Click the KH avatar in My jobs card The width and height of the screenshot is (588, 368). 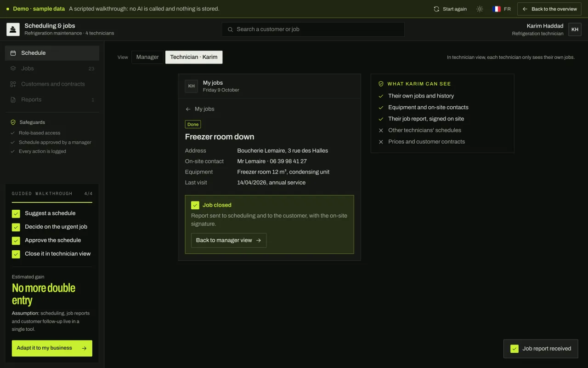pos(192,86)
